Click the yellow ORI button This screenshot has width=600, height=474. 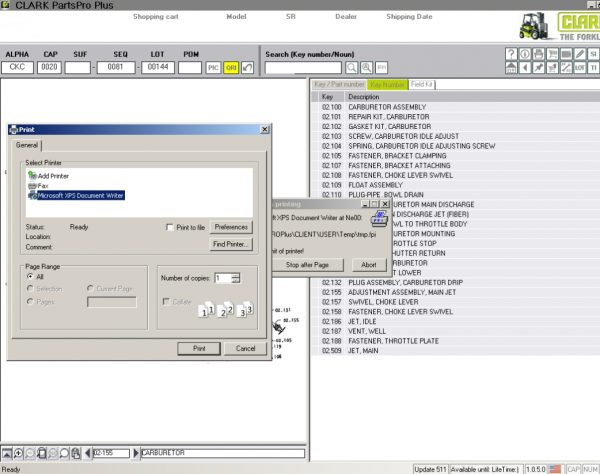[231, 68]
